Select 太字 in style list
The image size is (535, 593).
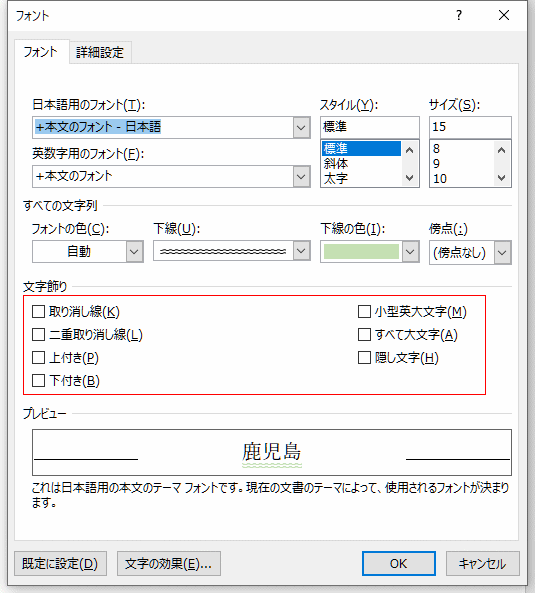point(336,179)
